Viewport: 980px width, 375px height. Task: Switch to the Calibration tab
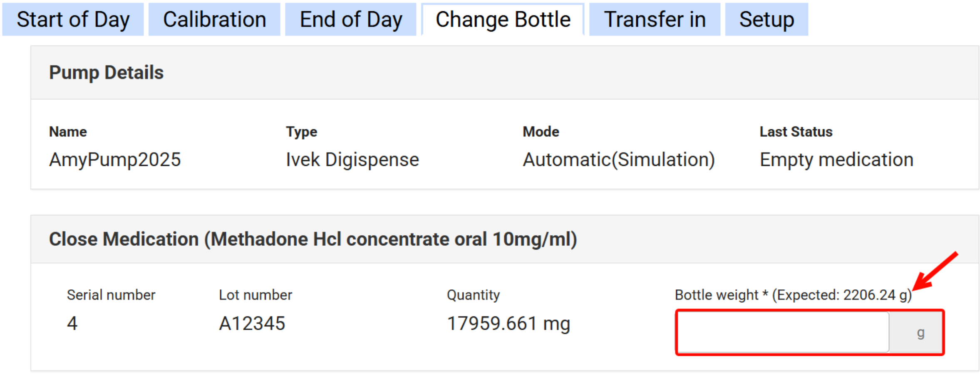tap(214, 20)
